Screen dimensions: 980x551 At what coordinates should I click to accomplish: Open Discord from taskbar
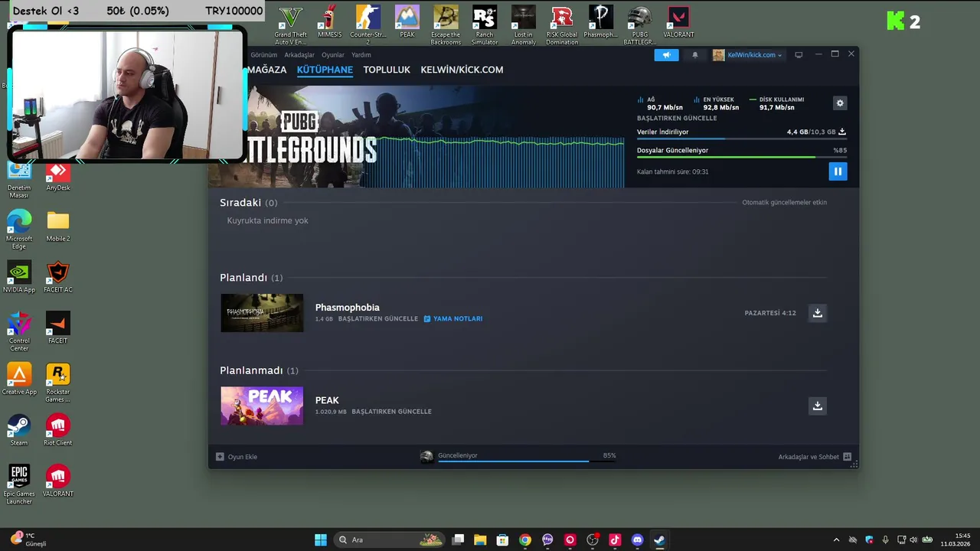[637, 540]
